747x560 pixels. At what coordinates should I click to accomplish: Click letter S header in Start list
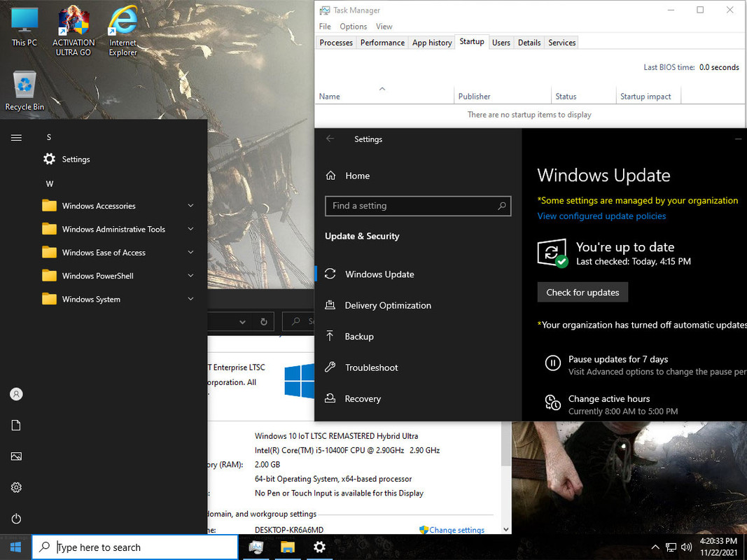(x=49, y=137)
